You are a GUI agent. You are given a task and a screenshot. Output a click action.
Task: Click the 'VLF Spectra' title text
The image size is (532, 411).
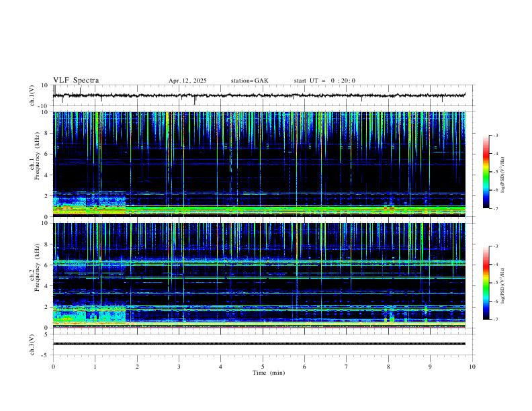76,81
